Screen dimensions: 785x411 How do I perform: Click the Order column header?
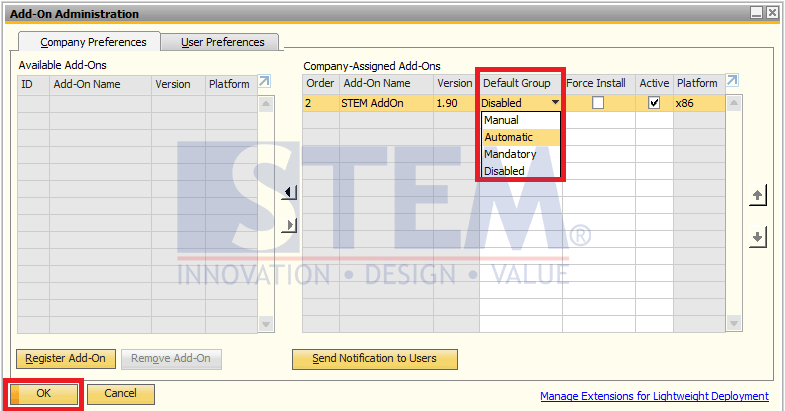point(321,83)
